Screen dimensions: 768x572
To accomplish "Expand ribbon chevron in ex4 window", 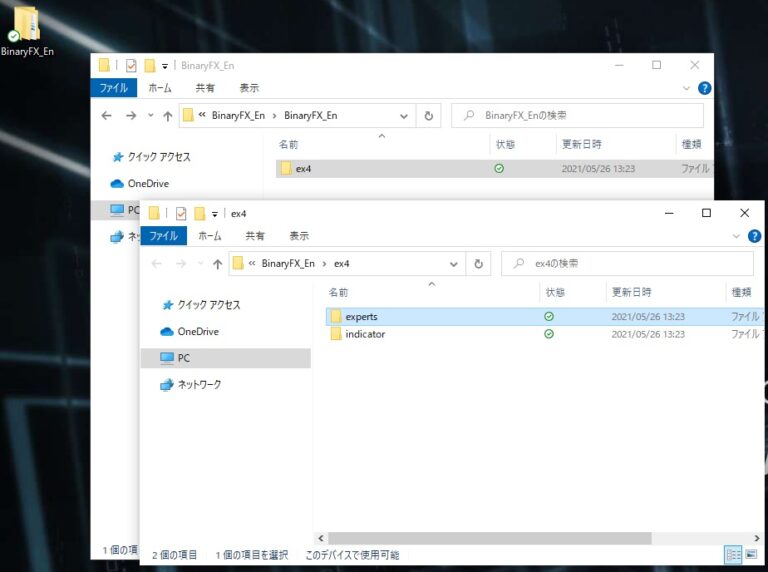I will tap(737, 237).
